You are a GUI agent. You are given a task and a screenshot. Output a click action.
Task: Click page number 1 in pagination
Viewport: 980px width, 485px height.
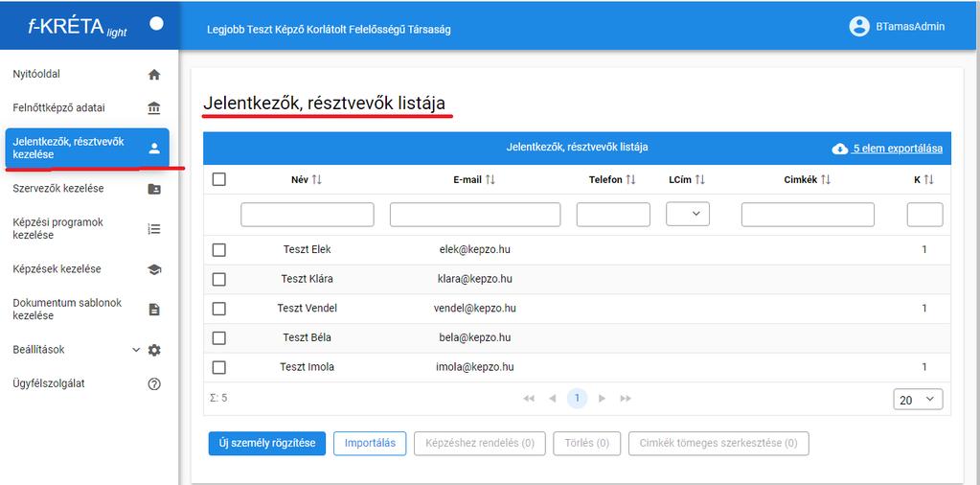tap(577, 398)
